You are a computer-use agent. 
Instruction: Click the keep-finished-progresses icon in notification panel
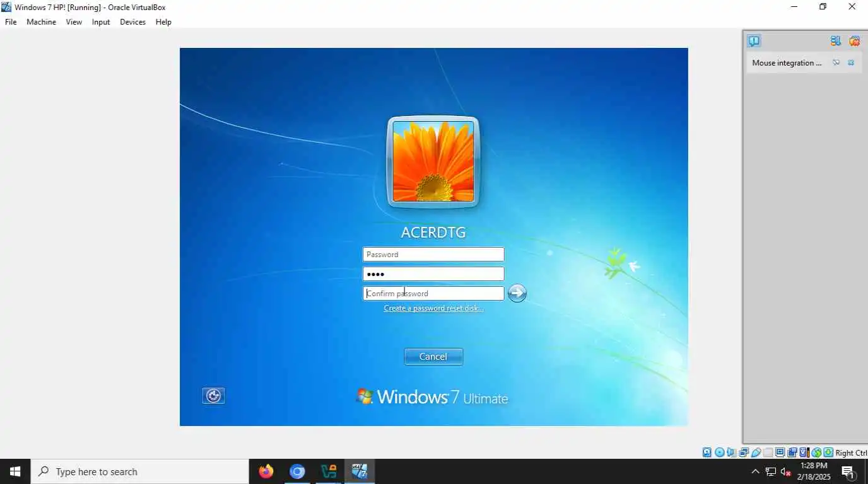click(x=836, y=41)
